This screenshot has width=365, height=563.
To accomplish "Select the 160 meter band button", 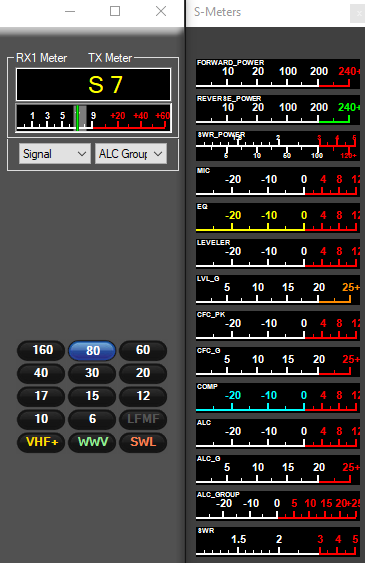I will tap(41, 350).
